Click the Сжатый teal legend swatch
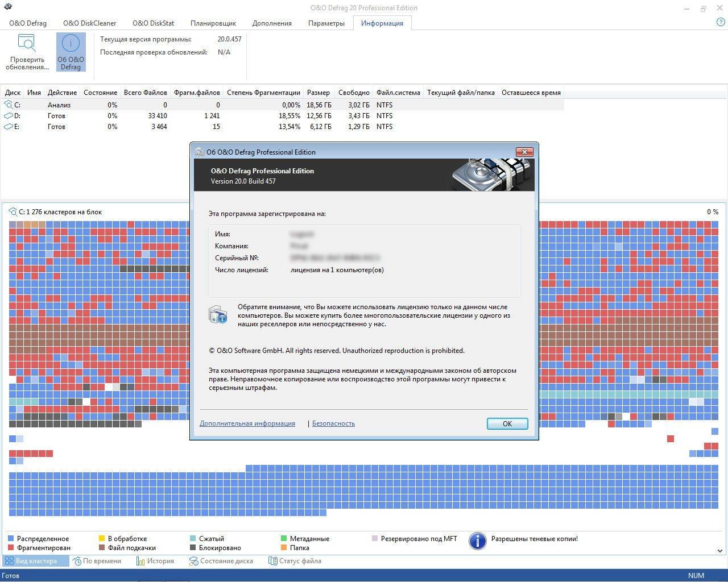The height and width of the screenshot is (582, 728). [193, 538]
